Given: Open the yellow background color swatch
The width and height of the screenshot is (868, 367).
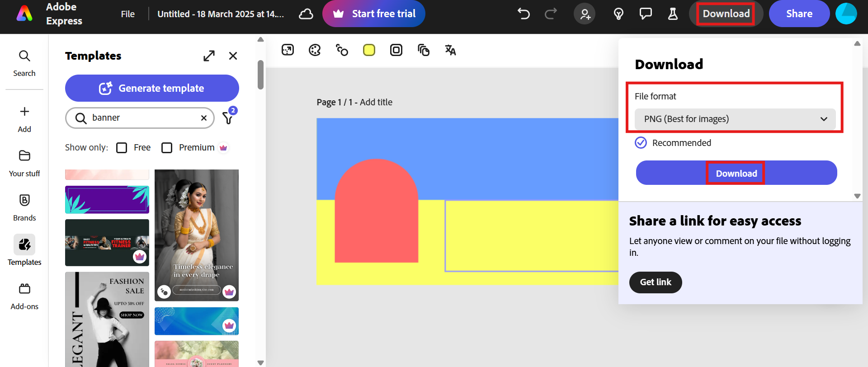Looking at the screenshot, I should 369,50.
